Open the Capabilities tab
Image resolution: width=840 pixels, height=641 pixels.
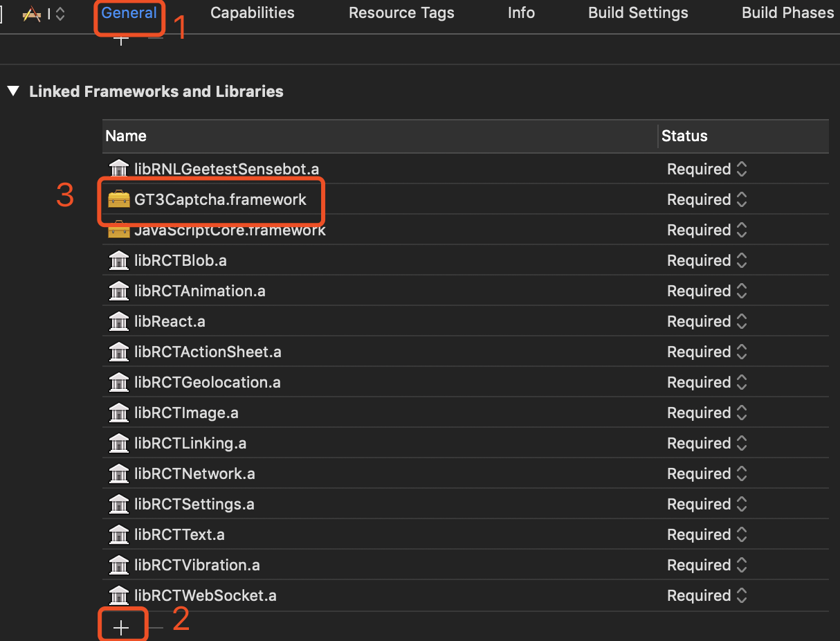[252, 13]
